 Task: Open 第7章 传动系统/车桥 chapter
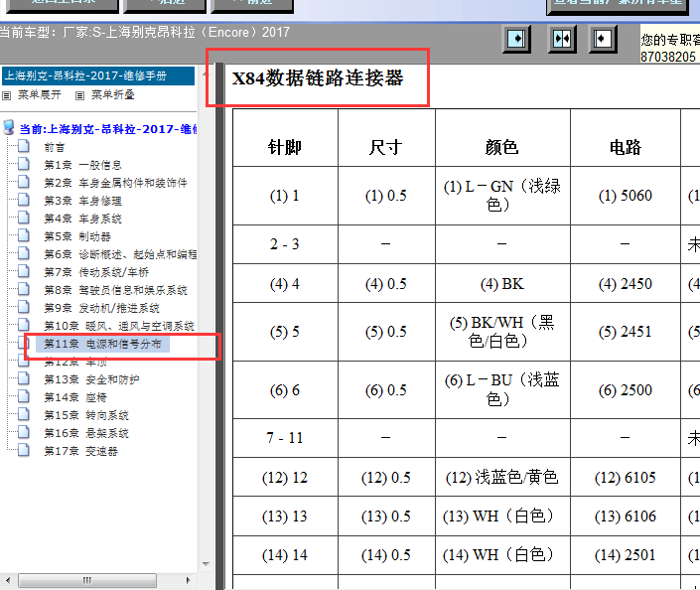(x=96, y=272)
